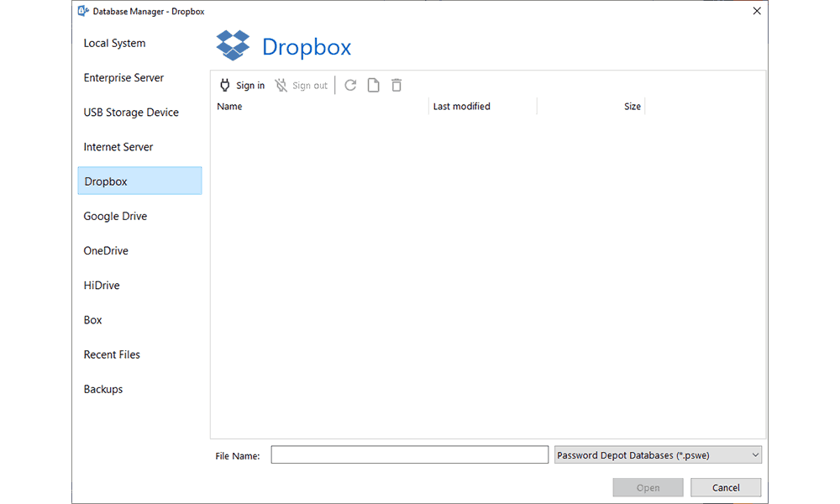The image size is (840, 504).
Task: Click the trash delete icon
Action: [x=396, y=85]
